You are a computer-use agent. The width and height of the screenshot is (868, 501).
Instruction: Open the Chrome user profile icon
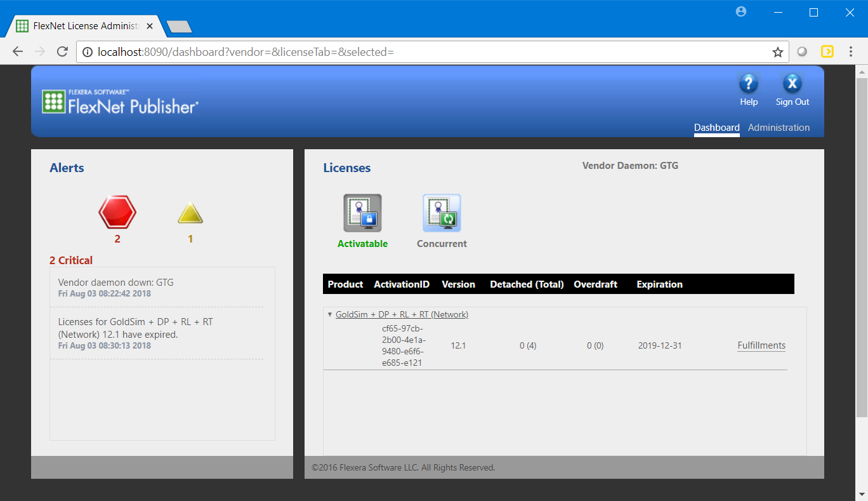pyautogui.click(x=741, y=11)
